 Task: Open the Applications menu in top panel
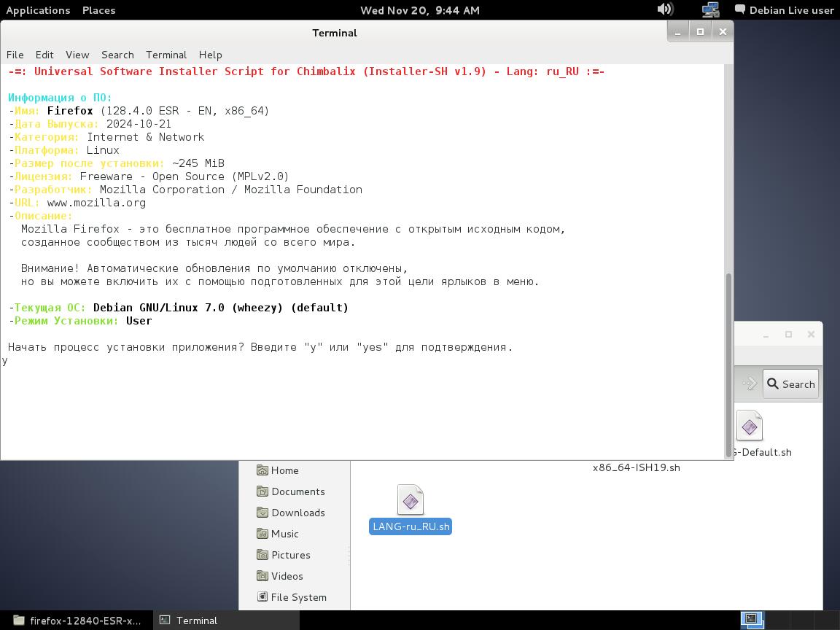38,10
